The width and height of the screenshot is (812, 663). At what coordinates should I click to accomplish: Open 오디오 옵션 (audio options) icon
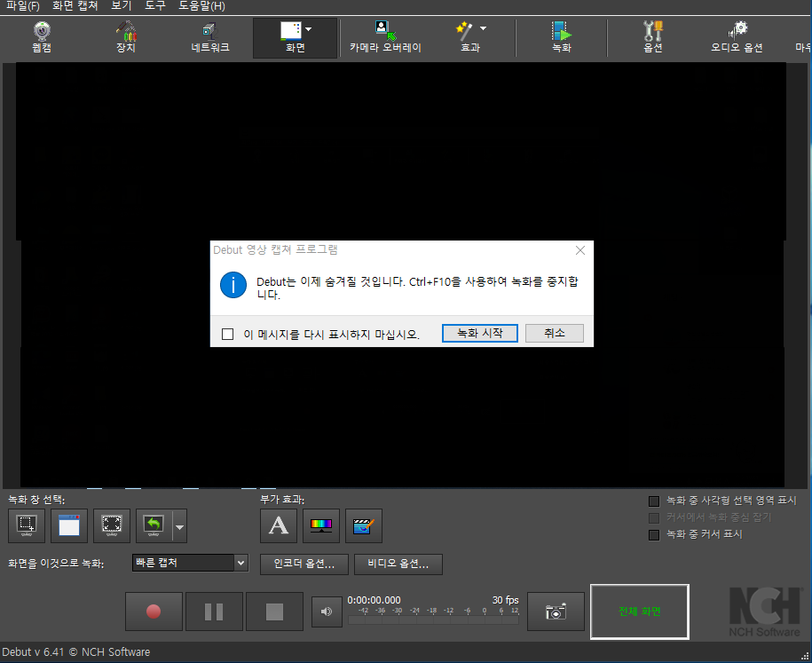click(x=737, y=37)
